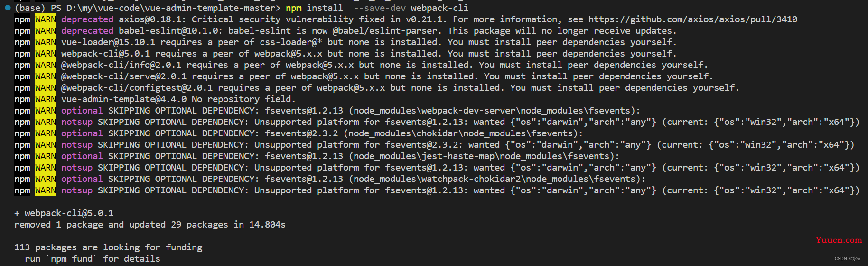
Task: Open the GitHub axios pull request link
Action: click(692, 19)
